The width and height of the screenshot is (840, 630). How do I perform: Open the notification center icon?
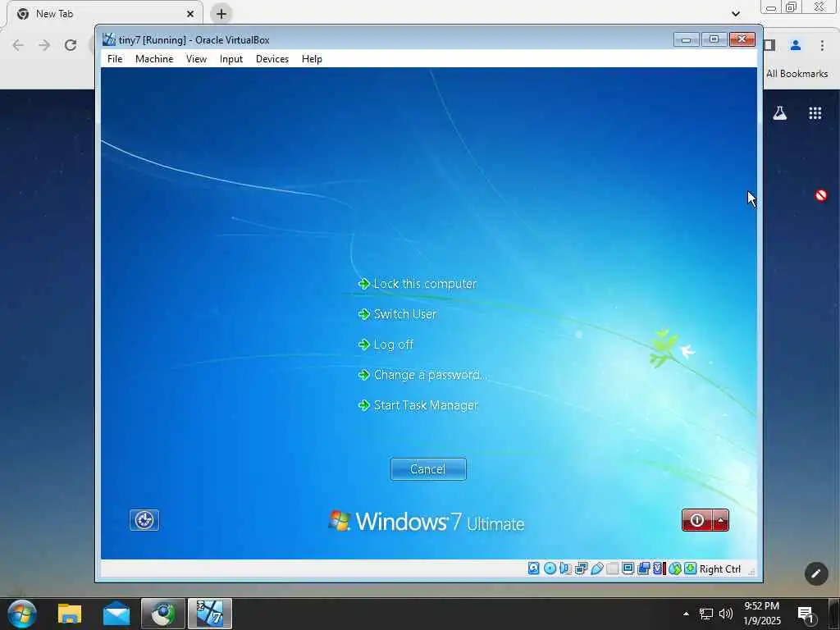(x=806, y=614)
